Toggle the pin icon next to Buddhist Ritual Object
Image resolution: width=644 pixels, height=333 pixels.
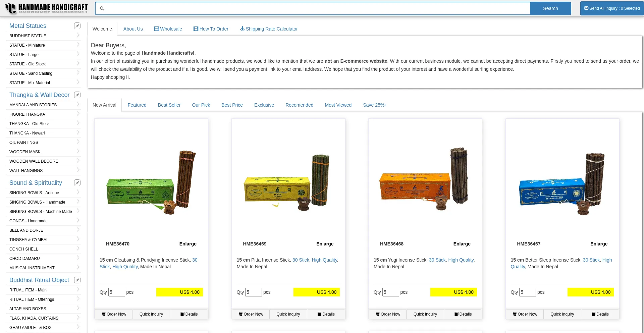click(77, 280)
